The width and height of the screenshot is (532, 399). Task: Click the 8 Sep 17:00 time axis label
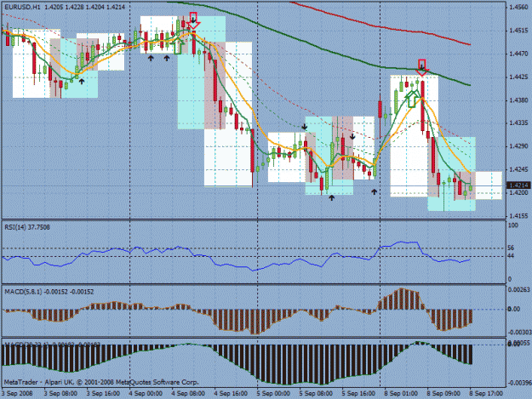coord(486,393)
